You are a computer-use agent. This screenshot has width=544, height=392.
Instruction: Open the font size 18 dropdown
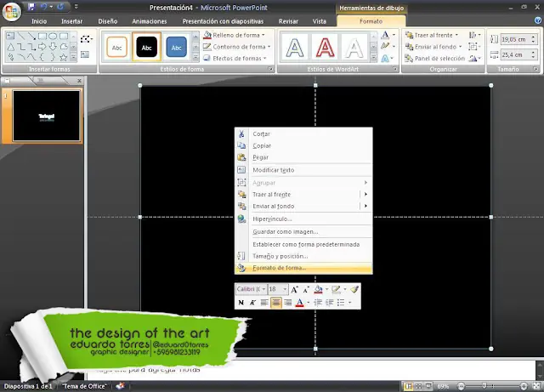pos(285,289)
